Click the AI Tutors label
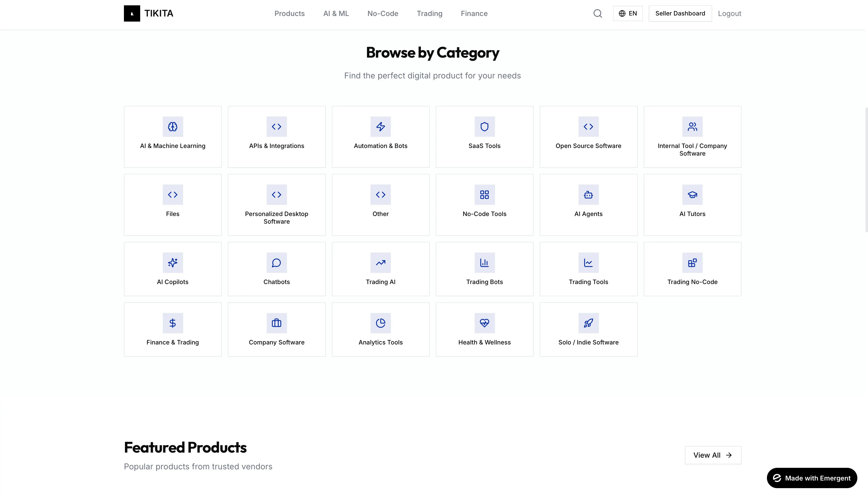868x496 pixels. [x=692, y=214]
